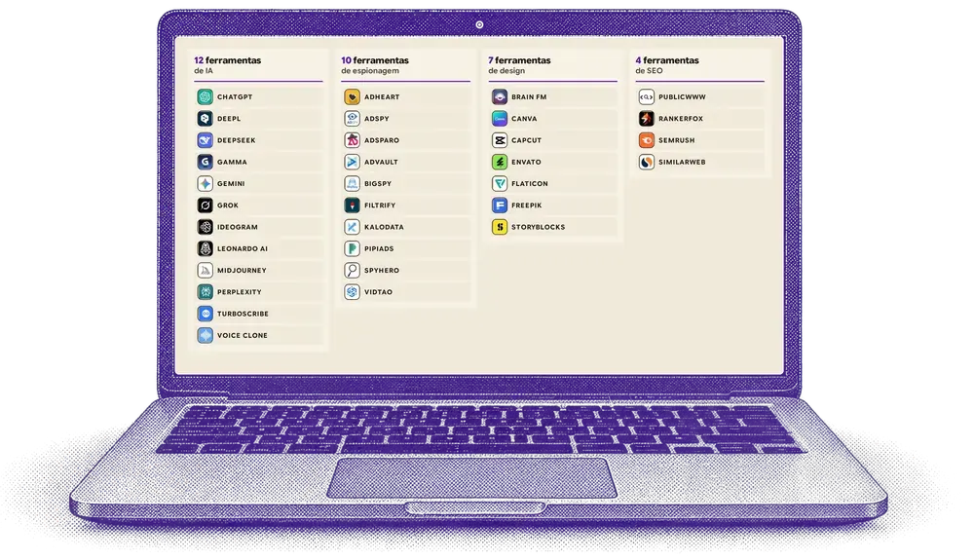Select the ADHEART text

pyautogui.click(x=382, y=97)
